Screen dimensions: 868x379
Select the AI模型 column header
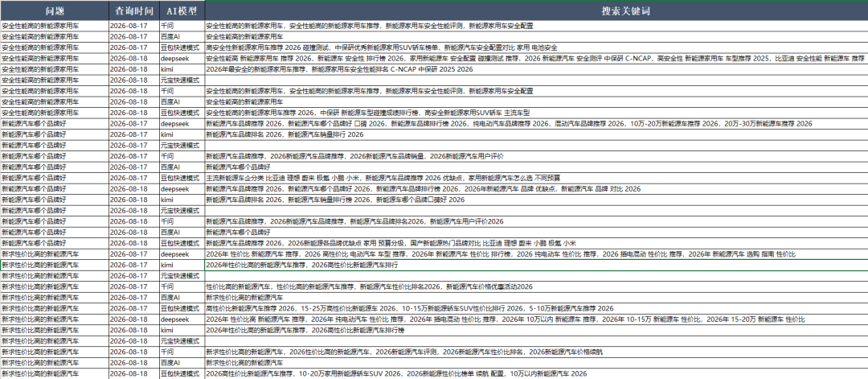[182, 10]
